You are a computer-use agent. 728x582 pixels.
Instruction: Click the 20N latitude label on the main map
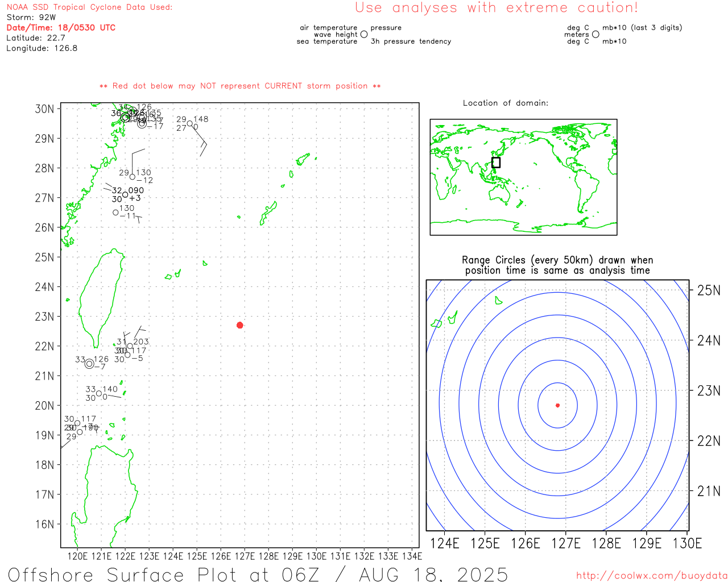tap(45, 405)
